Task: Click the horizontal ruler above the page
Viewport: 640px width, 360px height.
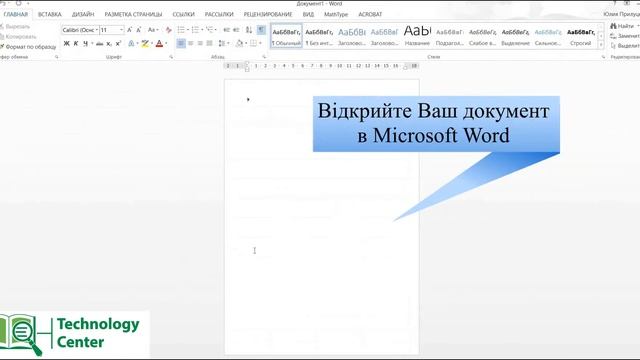Action: point(322,66)
